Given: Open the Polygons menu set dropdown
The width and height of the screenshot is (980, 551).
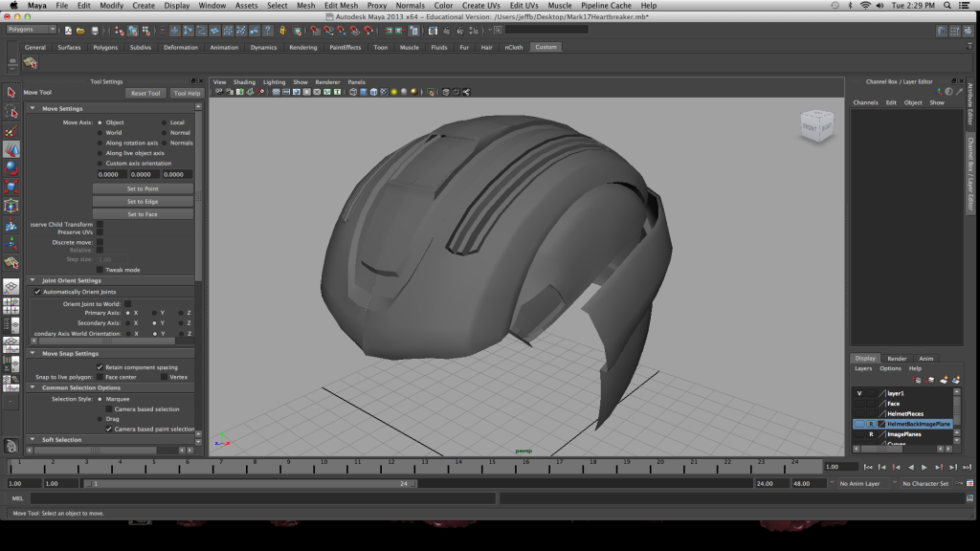Looking at the screenshot, I should 31,30.
